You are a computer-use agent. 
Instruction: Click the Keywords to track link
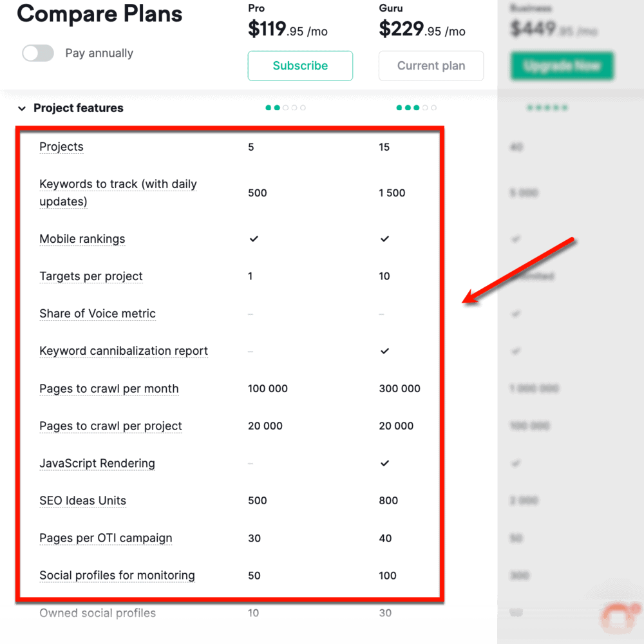click(x=118, y=184)
